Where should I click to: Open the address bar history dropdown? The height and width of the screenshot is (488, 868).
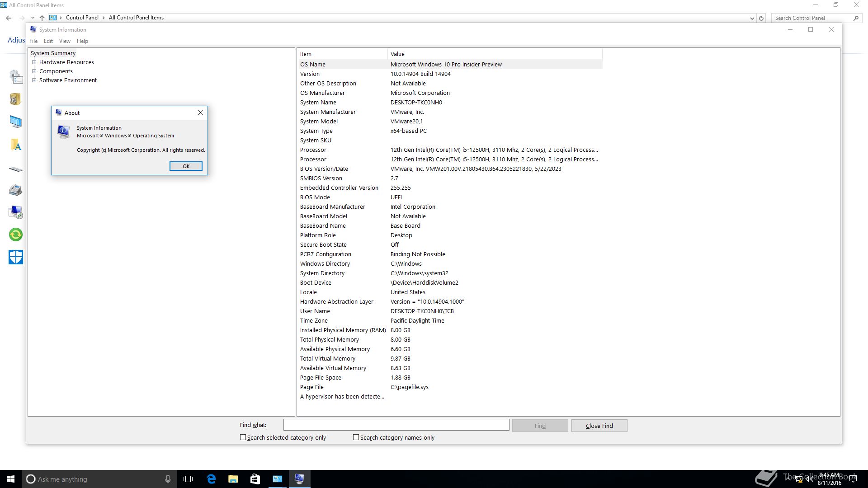pyautogui.click(x=752, y=19)
